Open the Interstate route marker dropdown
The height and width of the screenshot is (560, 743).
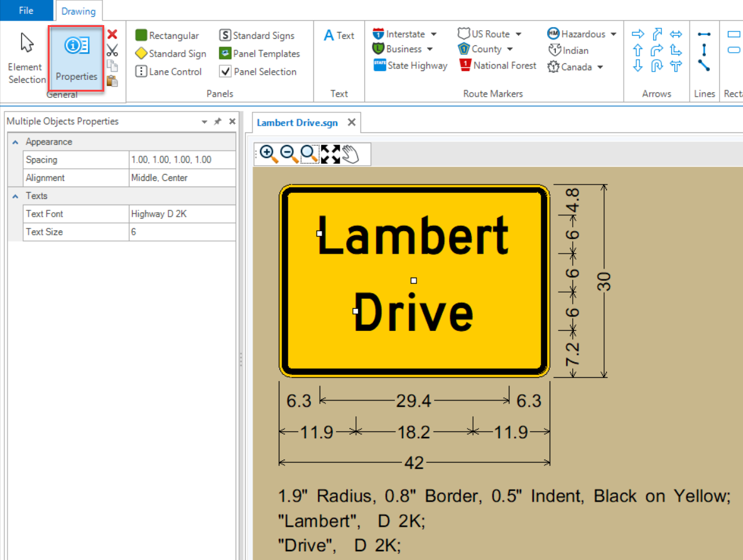point(433,34)
